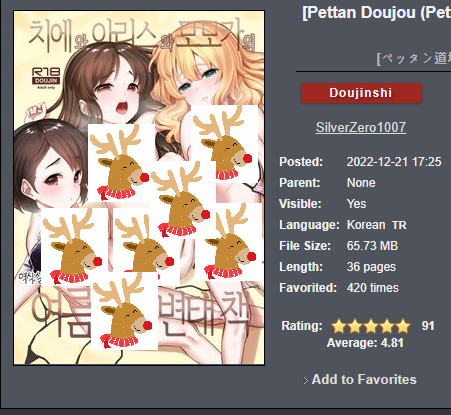Click the File Size value 65.73 MB
This screenshot has height=415, width=451.
click(372, 246)
